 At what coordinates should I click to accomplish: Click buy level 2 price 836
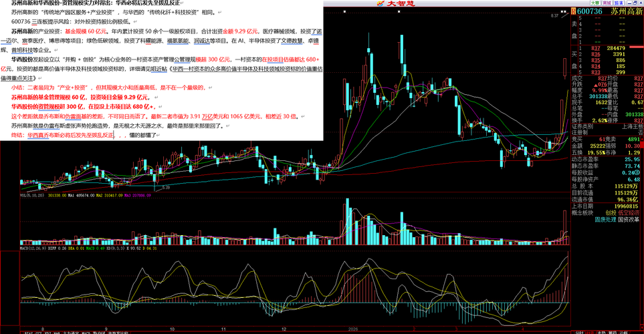pyautogui.click(x=596, y=54)
